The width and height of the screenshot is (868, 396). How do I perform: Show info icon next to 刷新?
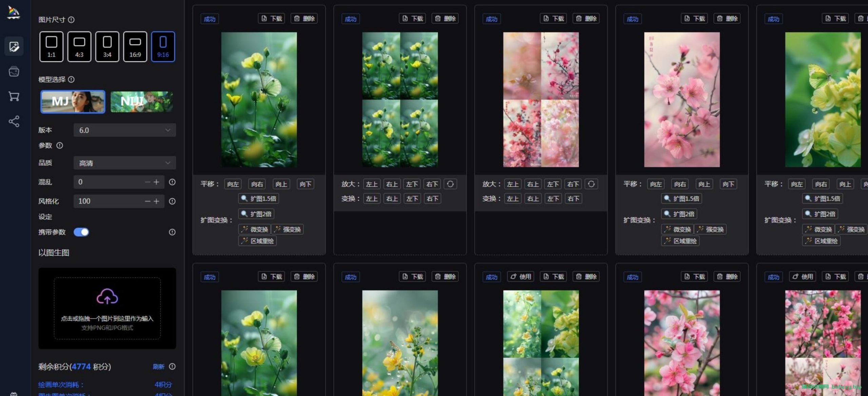(x=172, y=367)
